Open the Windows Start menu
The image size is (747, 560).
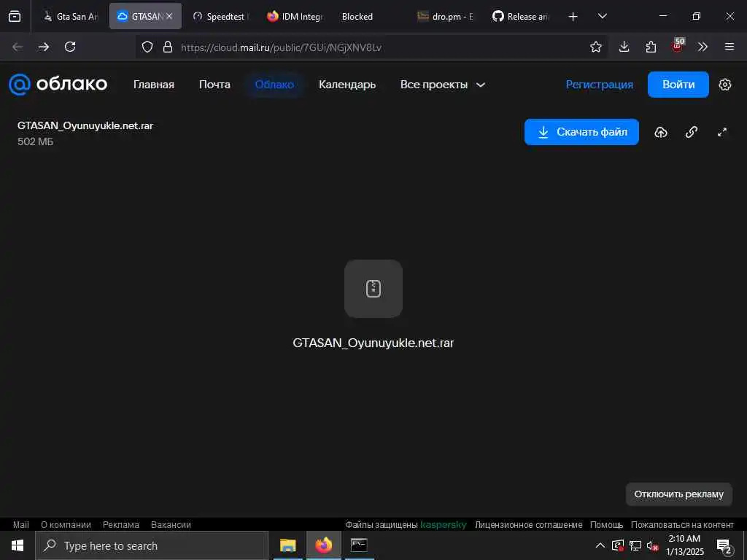pos(18,545)
